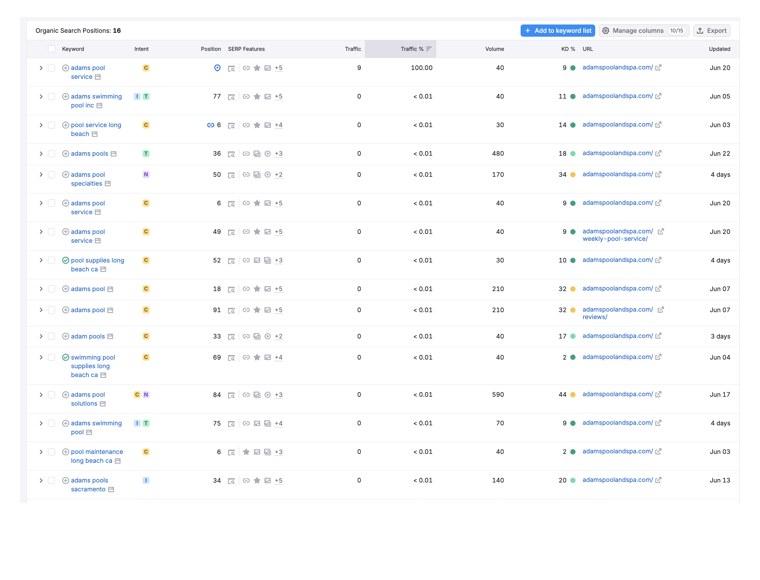Open the Manage columns settings
Image resolution: width=760 pixels, height=580 pixels.
644,31
